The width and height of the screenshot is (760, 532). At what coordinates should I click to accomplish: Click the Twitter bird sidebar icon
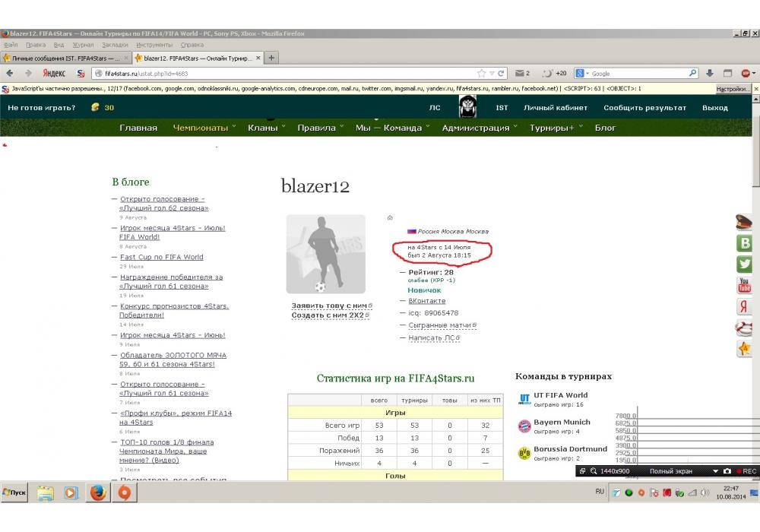coord(744,264)
